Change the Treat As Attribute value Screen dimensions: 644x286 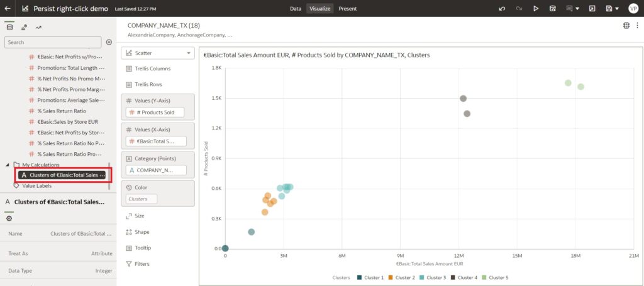pyautogui.click(x=101, y=253)
